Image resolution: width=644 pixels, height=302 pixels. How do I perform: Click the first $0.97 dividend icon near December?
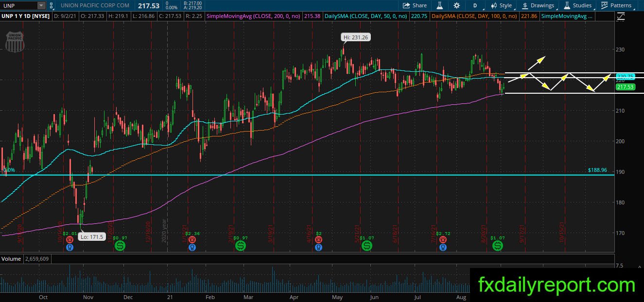(120, 246)
